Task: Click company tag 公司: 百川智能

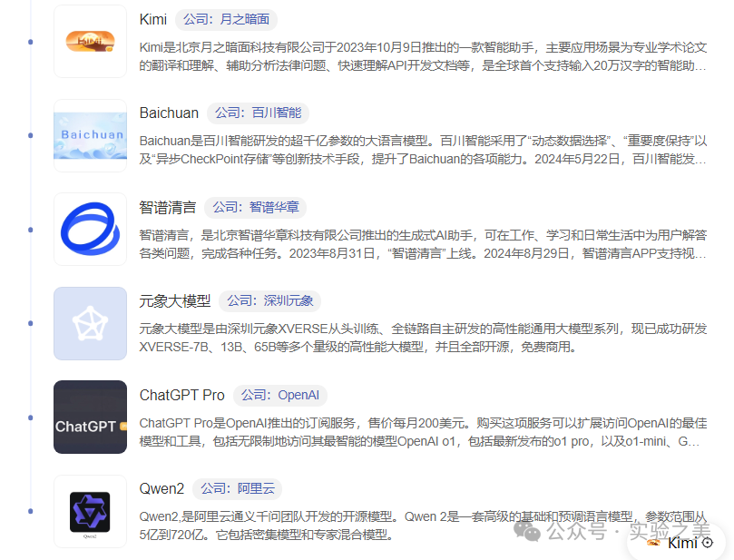Action: (258, 113)
